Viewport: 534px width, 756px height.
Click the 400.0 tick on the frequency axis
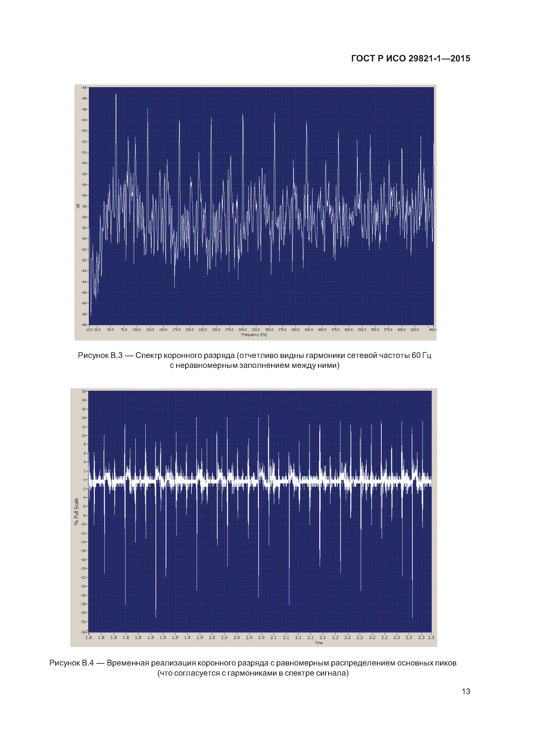coord(295,330)
